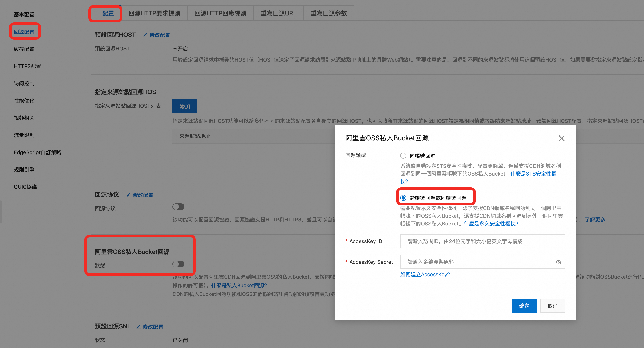
Task: Select 跨帳號回源或同帳號回源 radio option
Action: 403,198
